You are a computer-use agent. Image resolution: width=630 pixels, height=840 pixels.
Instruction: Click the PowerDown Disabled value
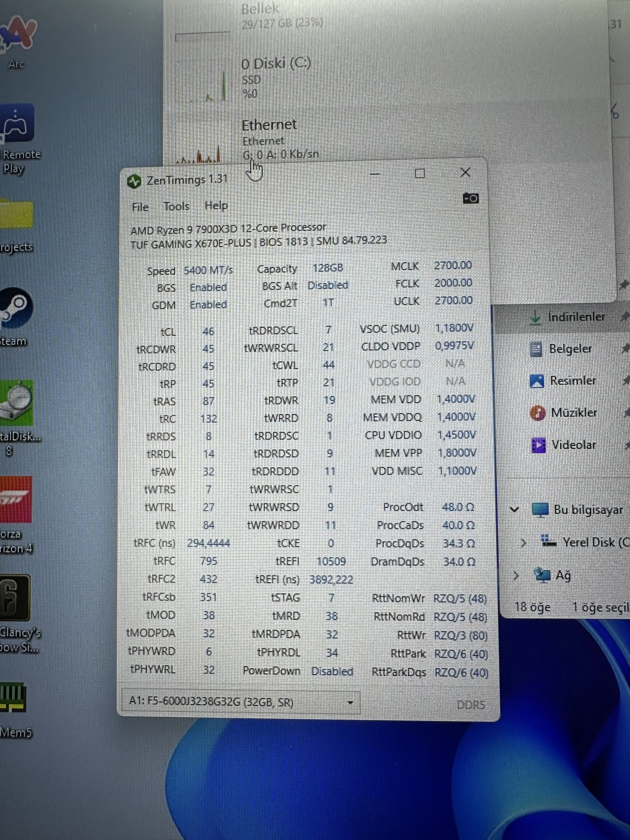coord(332,671)
